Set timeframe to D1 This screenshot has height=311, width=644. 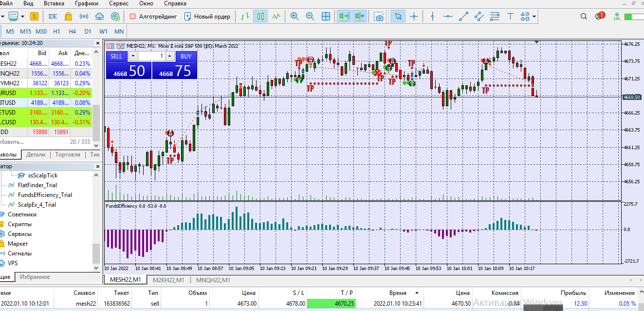tap(88, 32)
